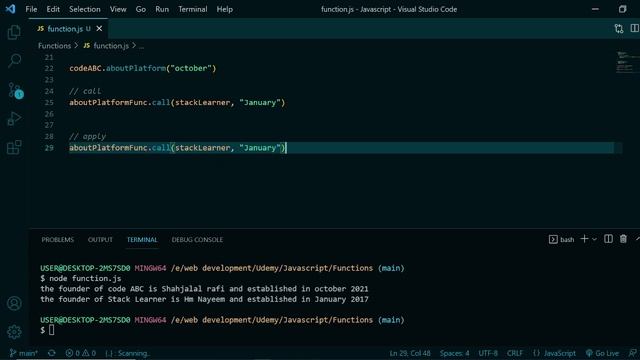
Task: Select the bash terminal instance
Action: [x=562, y=239]
